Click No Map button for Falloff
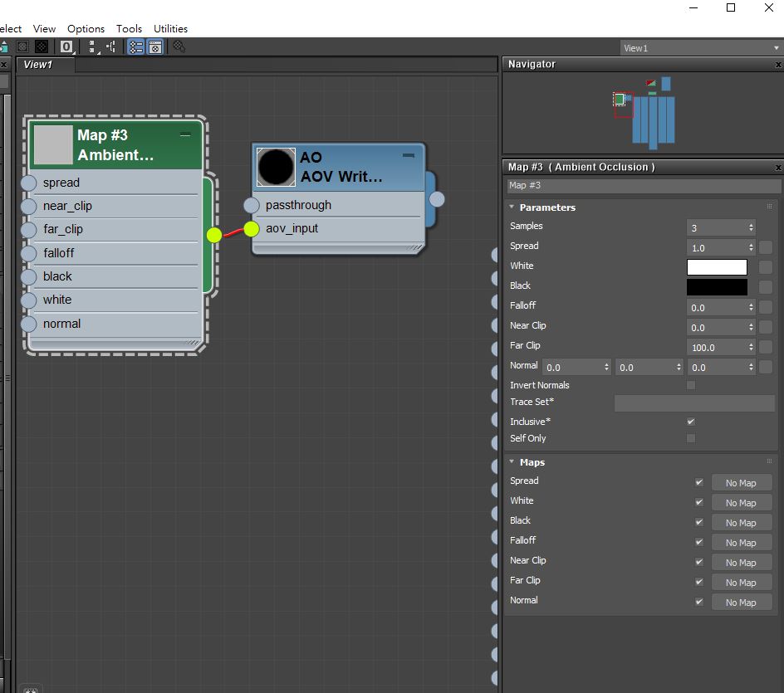The width and height of the screenshot is (784, 693). [741, 543]
